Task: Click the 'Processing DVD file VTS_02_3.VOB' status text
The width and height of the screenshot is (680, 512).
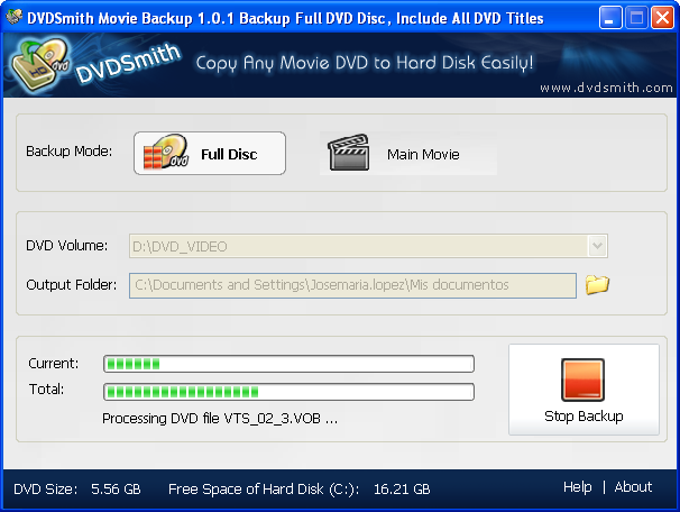Action: pos(220,418)
